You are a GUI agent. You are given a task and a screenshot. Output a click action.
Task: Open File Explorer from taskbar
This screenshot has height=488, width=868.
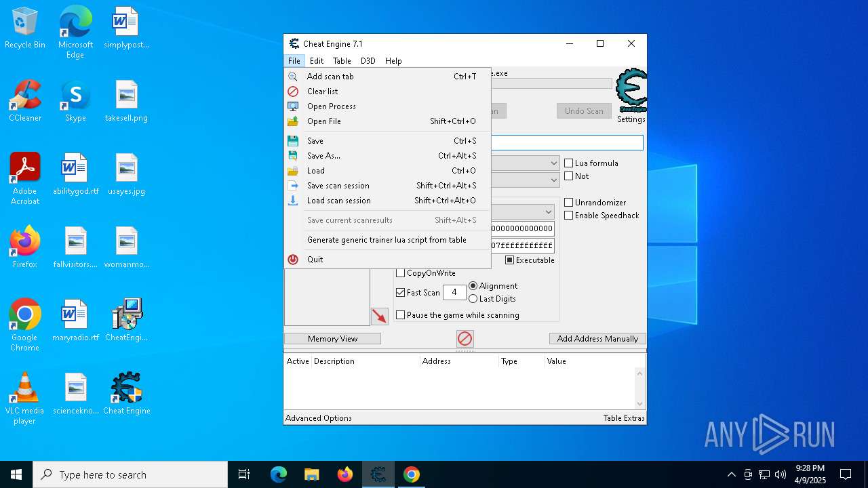[311, 474]
